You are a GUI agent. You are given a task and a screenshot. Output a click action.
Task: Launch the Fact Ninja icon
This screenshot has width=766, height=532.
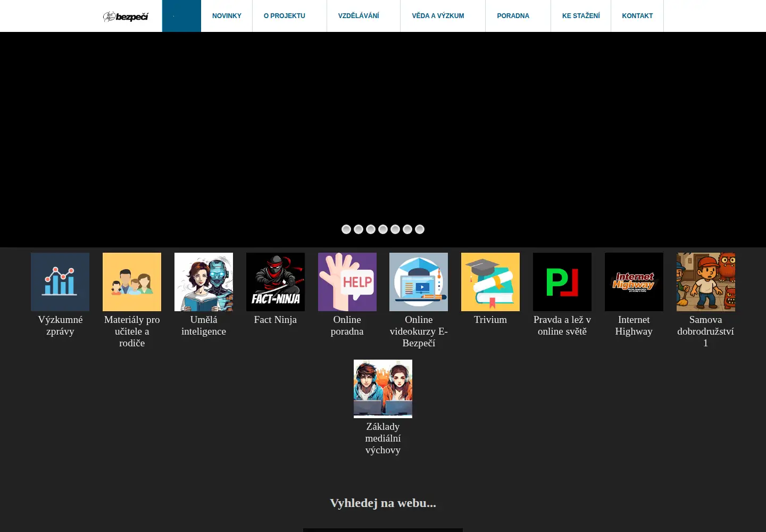click(276, 282)
